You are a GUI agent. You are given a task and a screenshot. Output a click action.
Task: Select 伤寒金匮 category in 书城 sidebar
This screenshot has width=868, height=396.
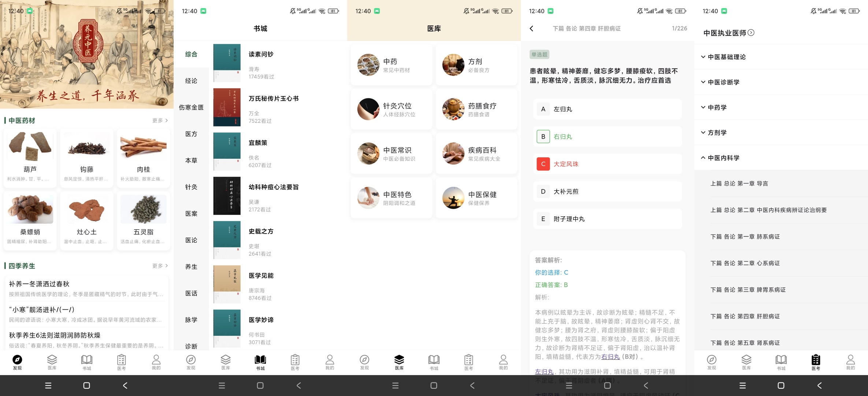tap(191, 107)
